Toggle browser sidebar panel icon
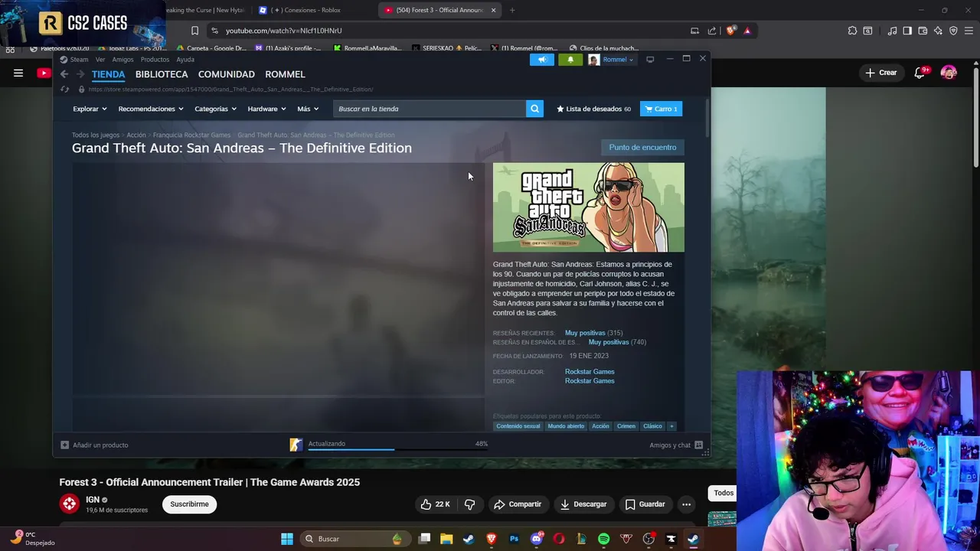This screenshot has height=551, width=980. [907, 31]
